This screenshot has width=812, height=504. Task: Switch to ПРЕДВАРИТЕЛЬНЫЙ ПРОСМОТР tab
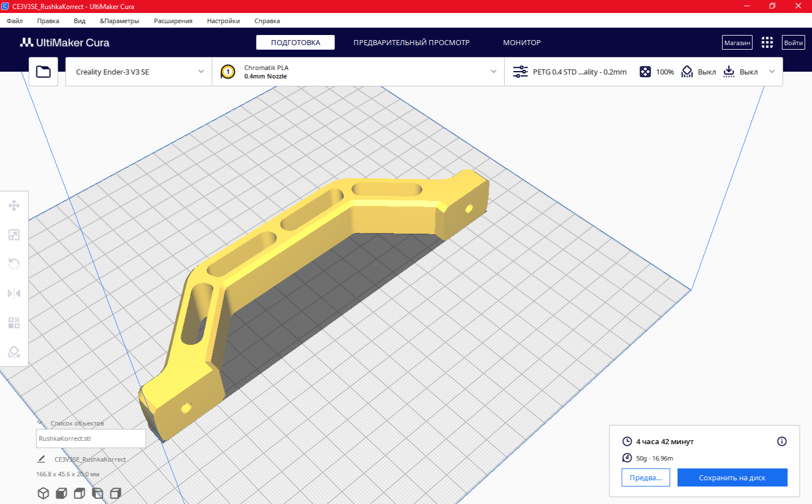click(x=411, y=42)
